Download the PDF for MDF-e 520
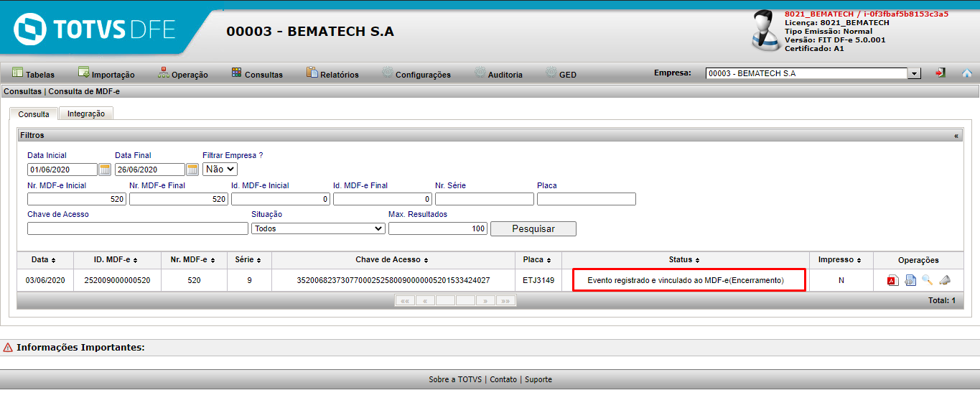980x403 pixels. point(892,280)
